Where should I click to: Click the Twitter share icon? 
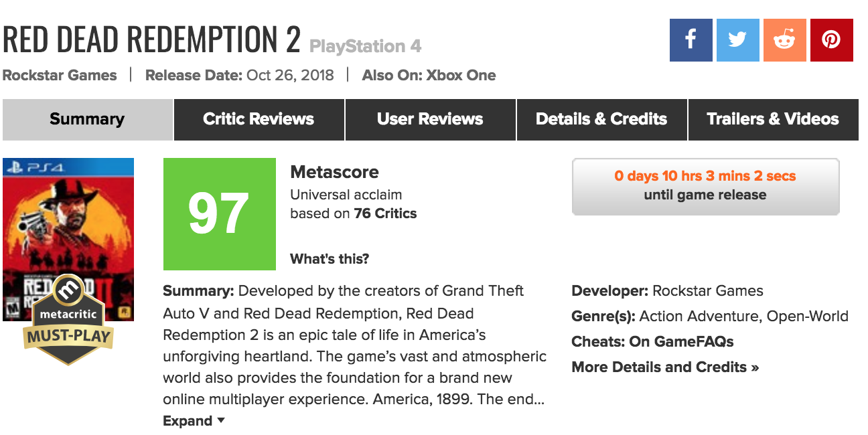[737, 40]
